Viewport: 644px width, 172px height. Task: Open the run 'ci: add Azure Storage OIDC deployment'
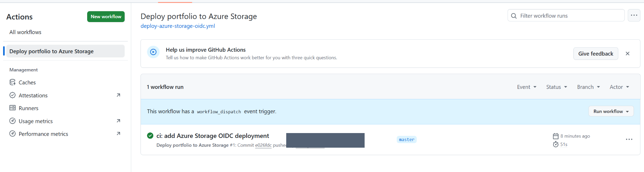(213, 136)
